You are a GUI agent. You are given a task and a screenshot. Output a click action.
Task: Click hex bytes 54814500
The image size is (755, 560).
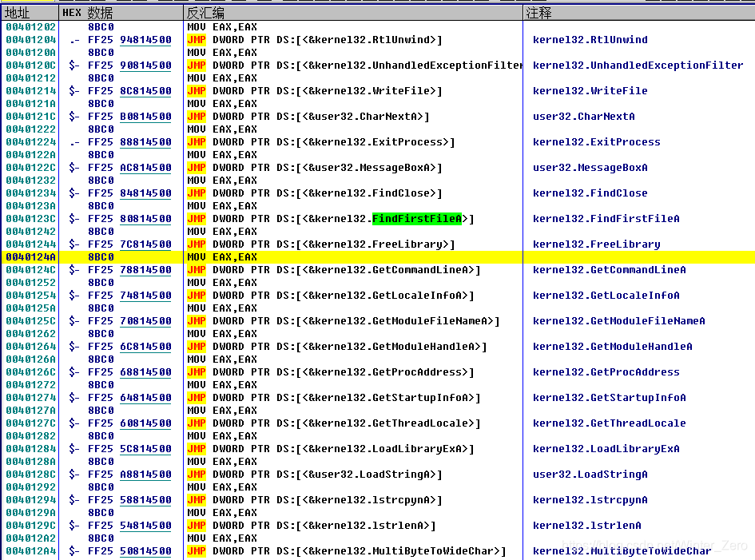click(x=145, y=526)
